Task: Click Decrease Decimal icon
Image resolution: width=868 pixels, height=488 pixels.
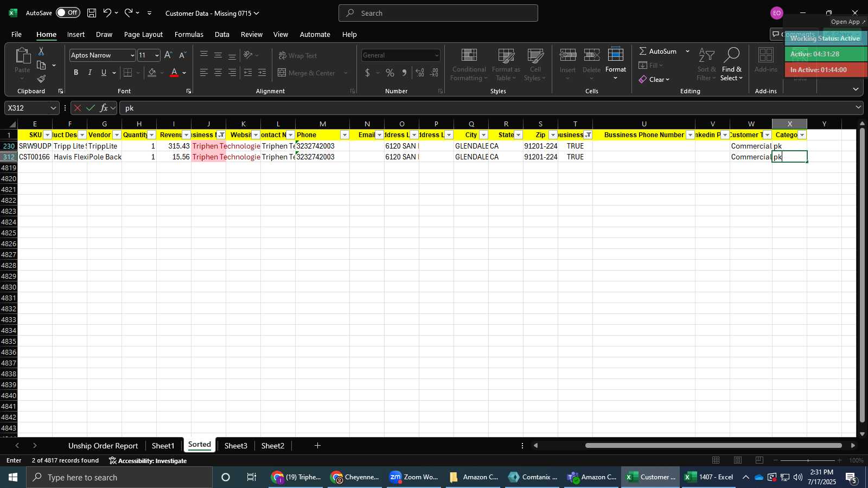Action: [435, 73]
